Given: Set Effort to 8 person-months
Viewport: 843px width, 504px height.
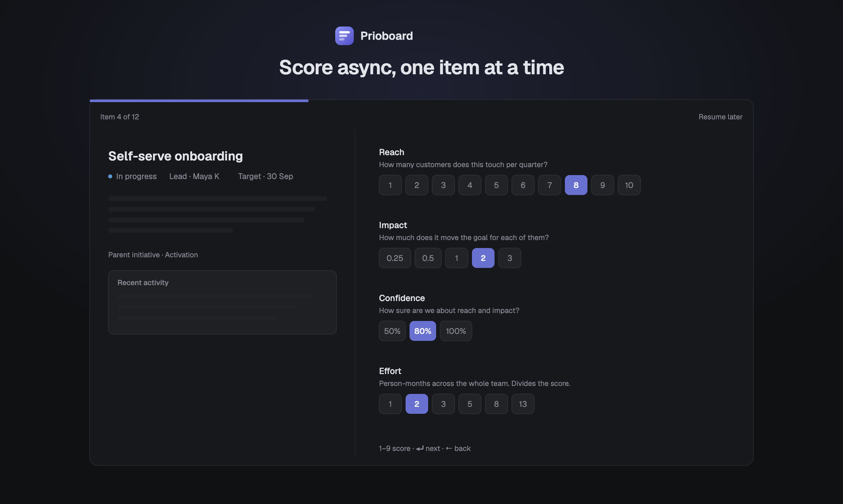Looking at the screenshot, I should [x=496, y=404].
